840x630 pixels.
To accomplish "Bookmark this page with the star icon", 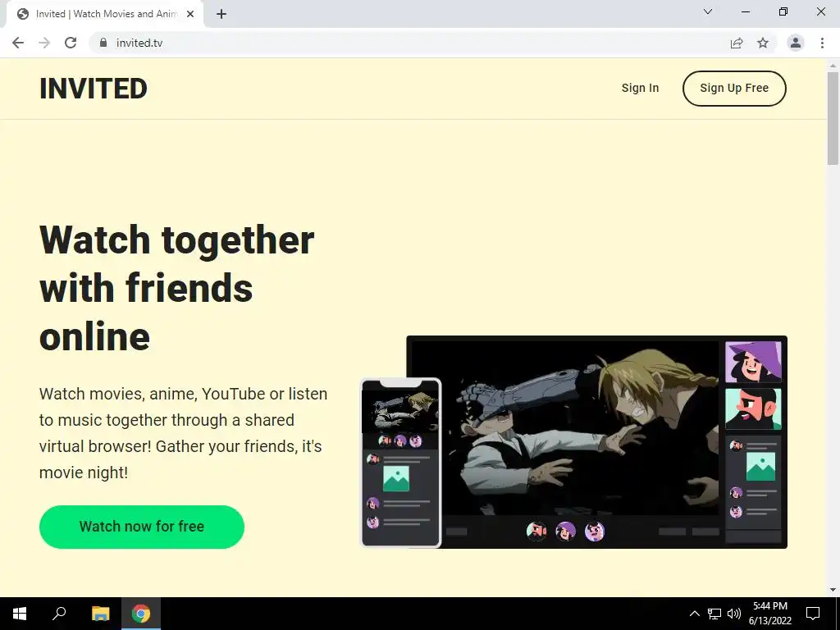I will (x=763, y=43).
